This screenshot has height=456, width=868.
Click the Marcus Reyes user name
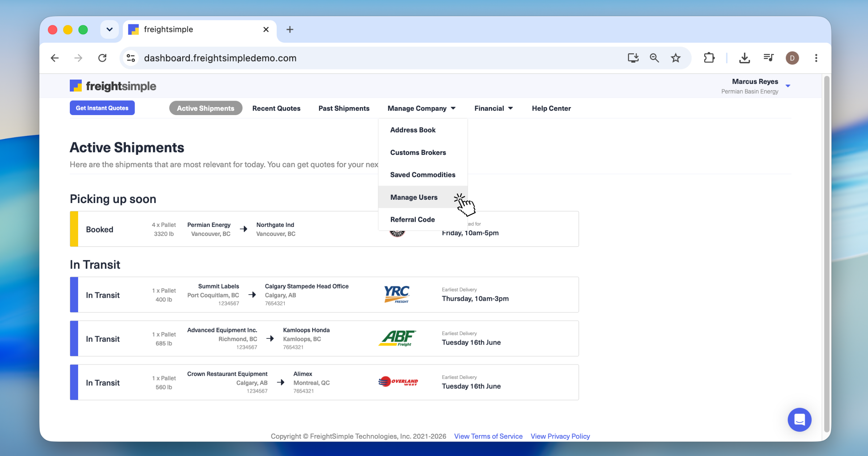coord(755,82)
